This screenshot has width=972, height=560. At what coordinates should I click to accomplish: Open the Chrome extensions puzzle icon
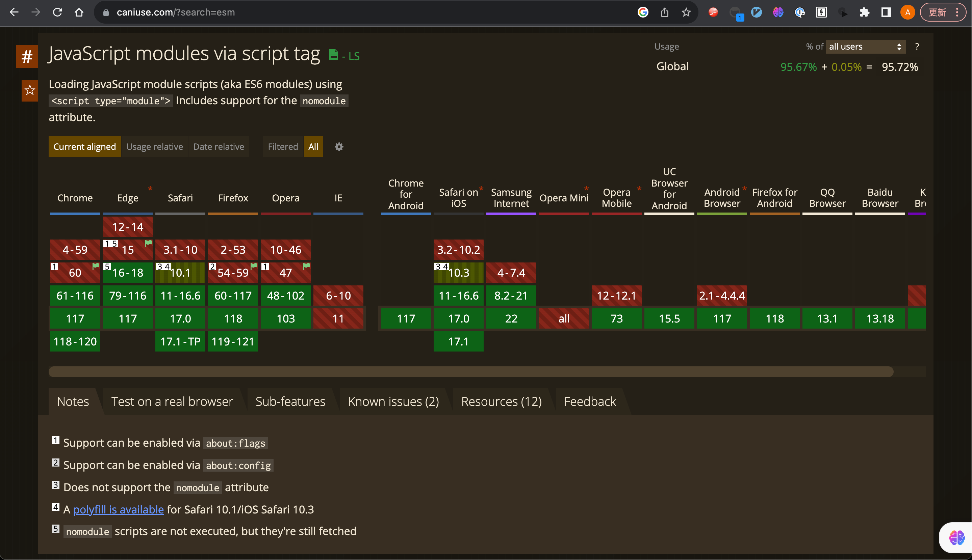[x=864, y=12]
